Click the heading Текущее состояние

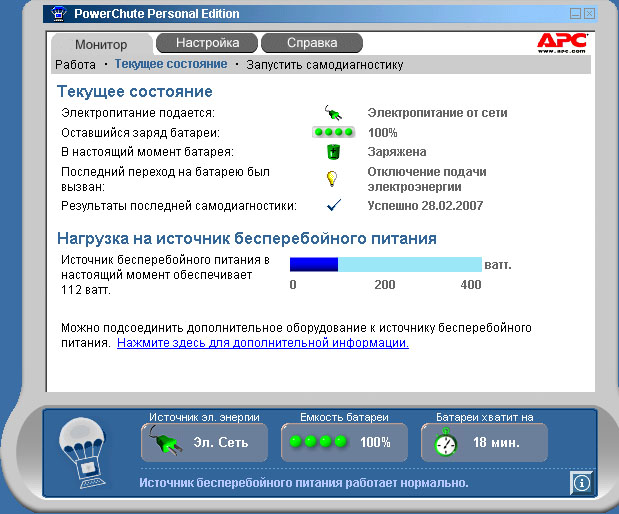tap(135, 92)
